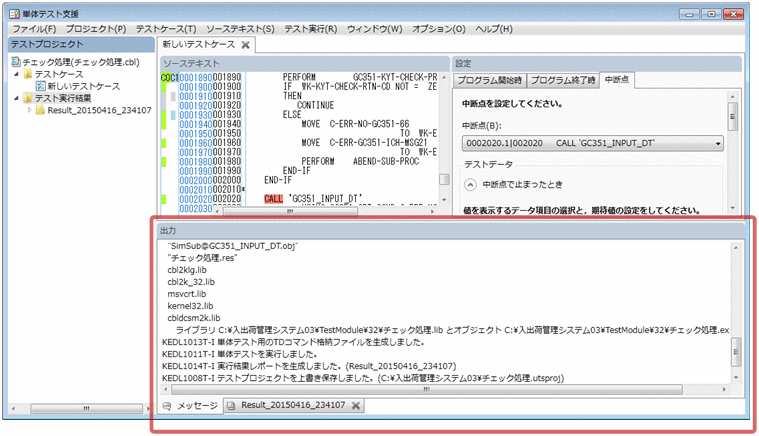This screenshot has height=436, width=759.
Task: Collapse the 中断点で止まったとき section
Action: tap(470, 184)
